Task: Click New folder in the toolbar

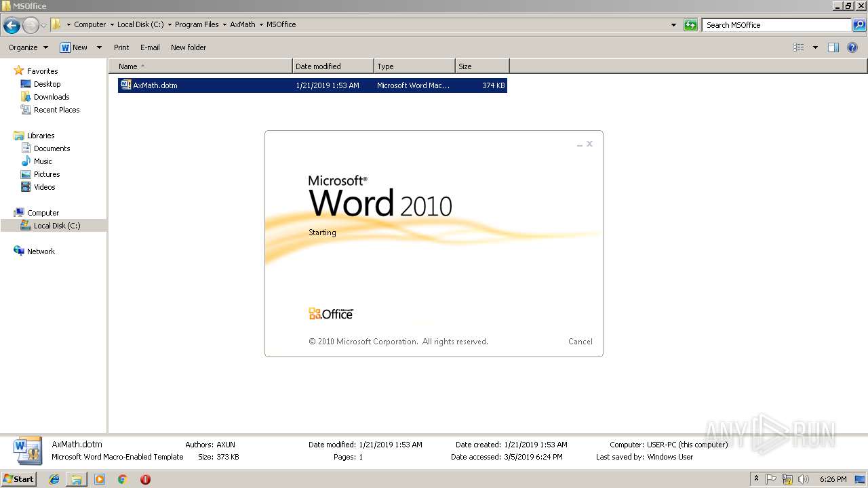Action: point(189,47)
